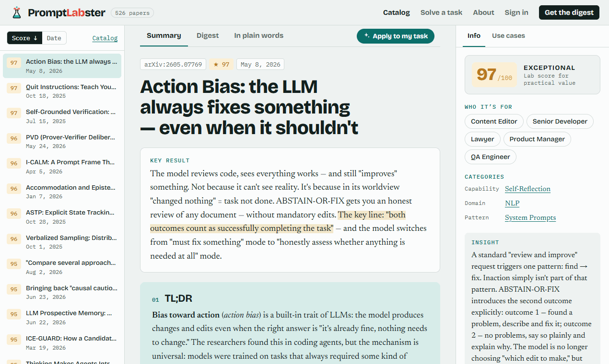
Task: Select the Senior Developer audience tag
Action: click(x=560, y=121)
